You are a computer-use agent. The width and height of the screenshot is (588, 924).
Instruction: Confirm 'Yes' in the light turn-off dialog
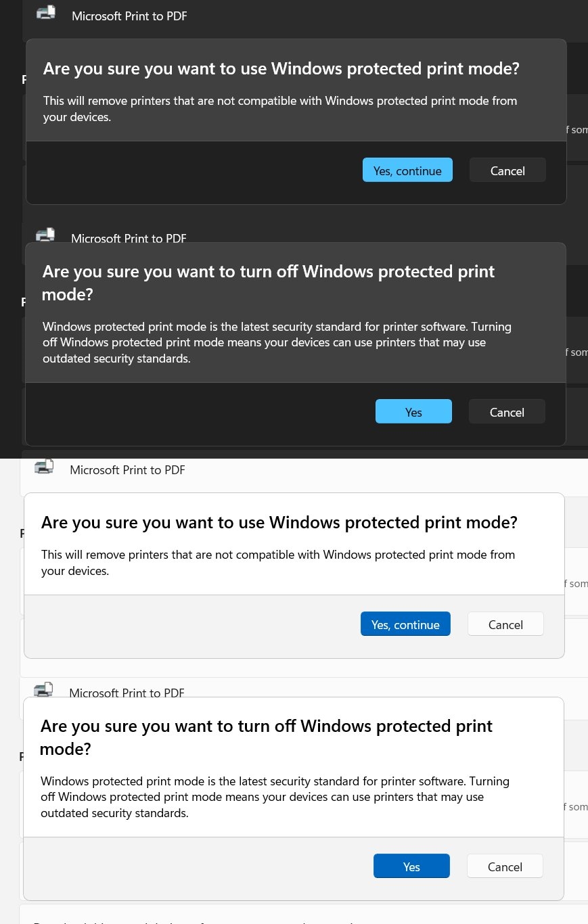411,866
